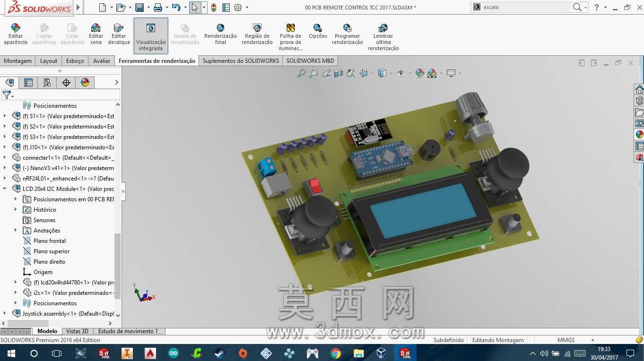Viewport: 644px width, 361px height.
Task: Select Região de renderização tool
Action: click(257, 34)
